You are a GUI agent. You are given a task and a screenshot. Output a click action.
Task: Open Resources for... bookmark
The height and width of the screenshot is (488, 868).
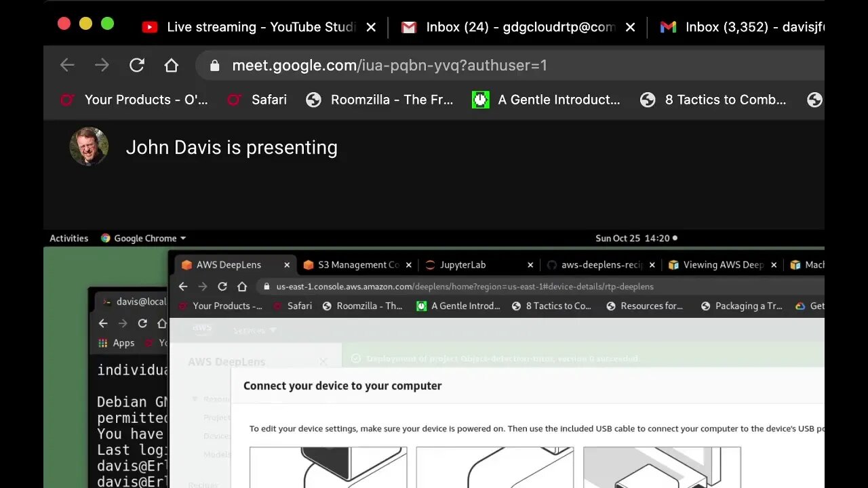[x=644, y=306]
